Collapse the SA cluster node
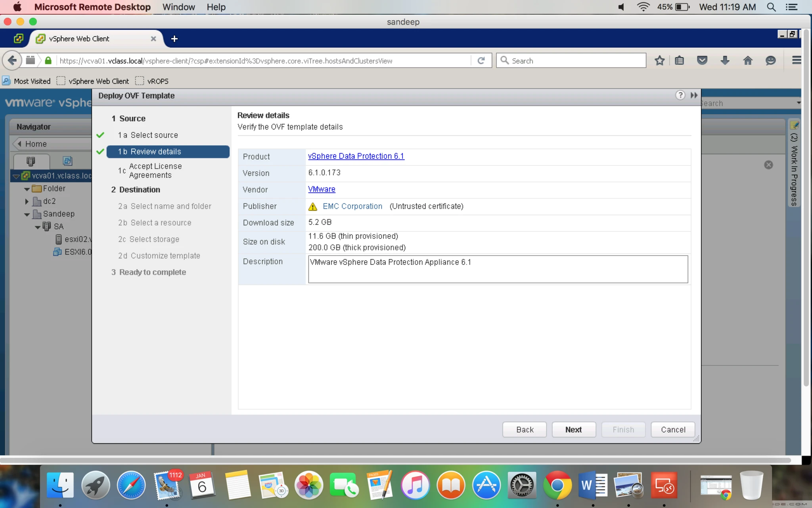The height and width of the screenshot is (508, 812). click(37, 227)
